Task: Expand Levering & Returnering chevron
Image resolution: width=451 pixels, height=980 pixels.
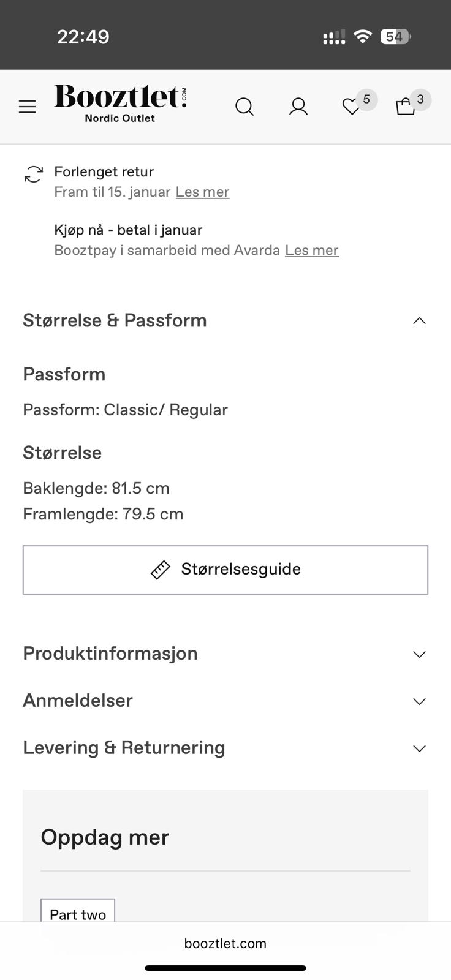Action: pyautogui.click(x=419, y=748)
